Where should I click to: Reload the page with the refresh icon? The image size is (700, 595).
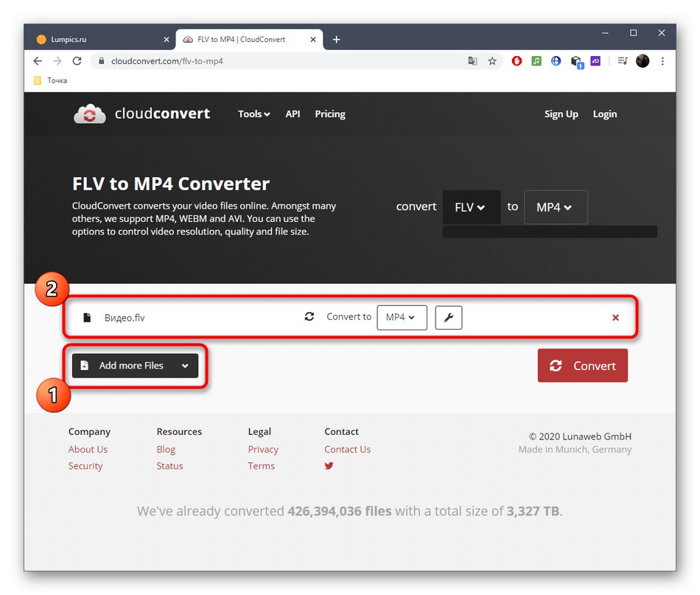click(77, 61)
